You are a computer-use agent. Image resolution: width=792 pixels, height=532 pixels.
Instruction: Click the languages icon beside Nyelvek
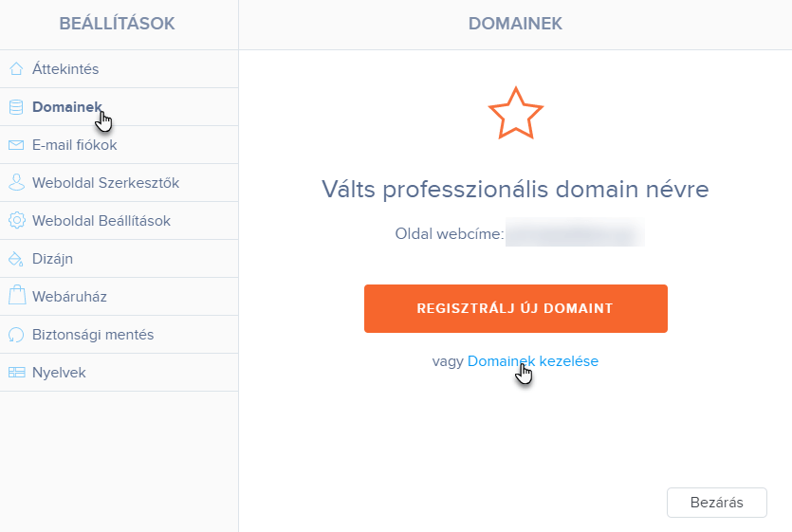17,373
